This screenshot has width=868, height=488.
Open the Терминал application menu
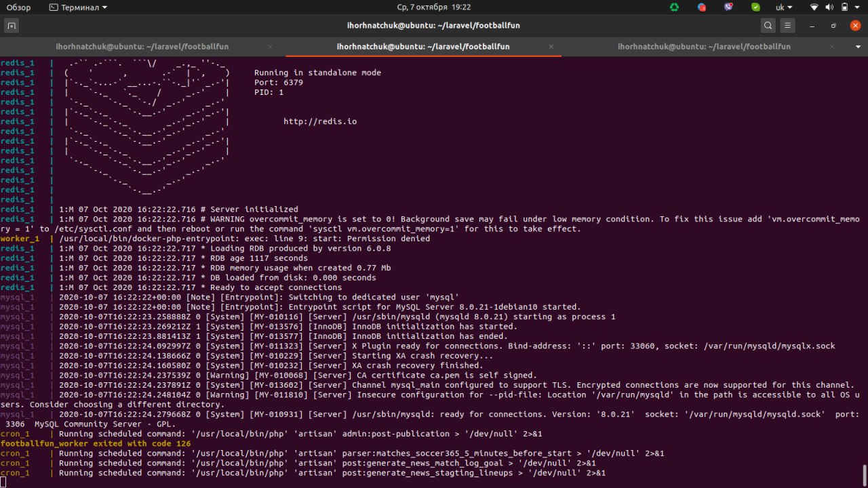point(79,7)
